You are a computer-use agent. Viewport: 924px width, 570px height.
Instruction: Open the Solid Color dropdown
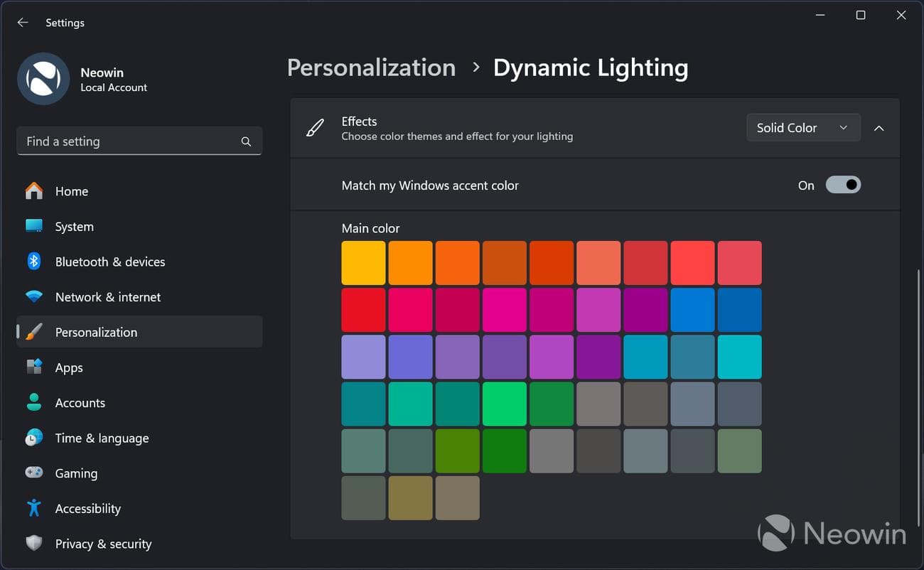[x=803, y=128]
